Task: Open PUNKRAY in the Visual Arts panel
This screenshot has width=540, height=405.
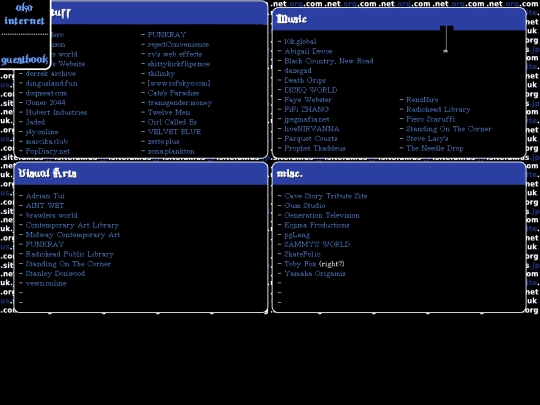Action: click(x=45, y=245)
